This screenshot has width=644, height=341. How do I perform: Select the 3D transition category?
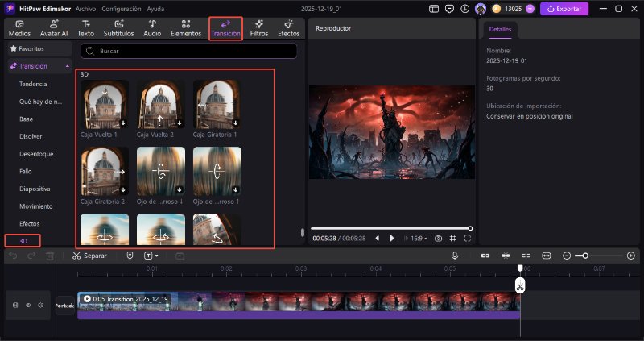(x=23, y=240)
